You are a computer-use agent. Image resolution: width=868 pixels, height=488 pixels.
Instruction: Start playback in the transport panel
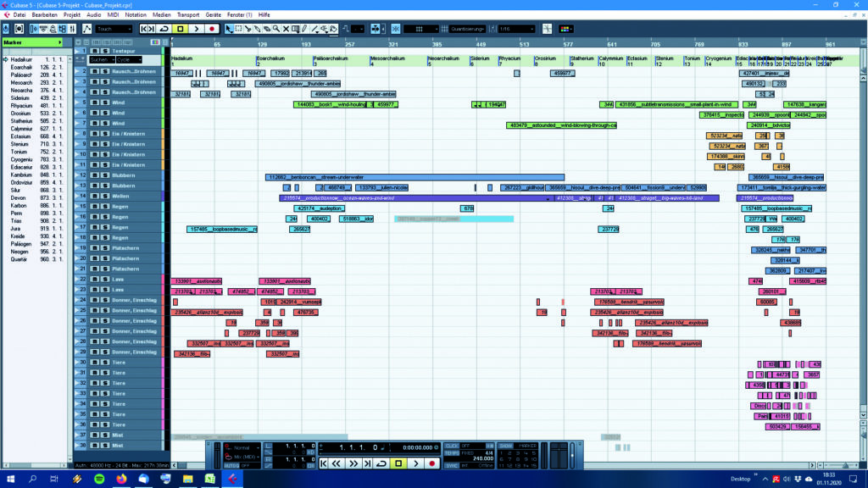coord(416,463)
